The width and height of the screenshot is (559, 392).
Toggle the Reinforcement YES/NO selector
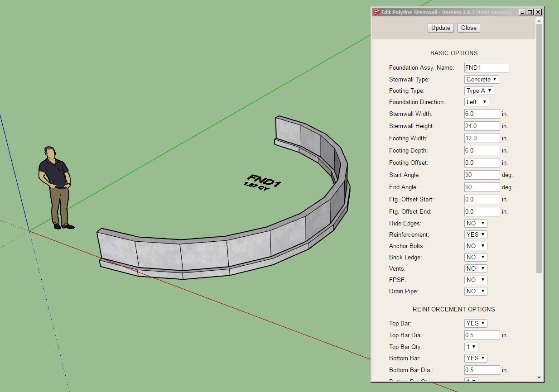click(476, 234)
